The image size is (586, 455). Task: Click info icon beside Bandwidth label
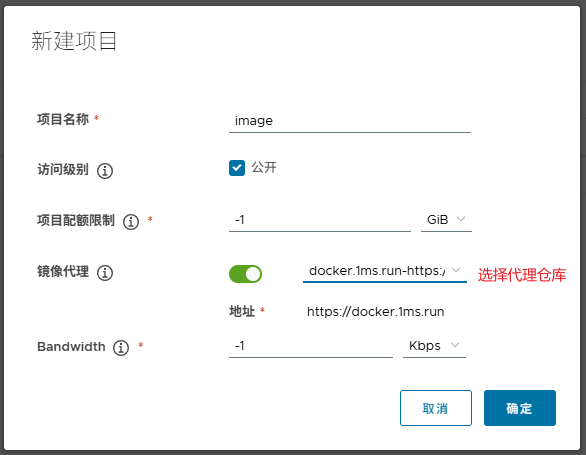pyautogui.click(x=121, y=348)
